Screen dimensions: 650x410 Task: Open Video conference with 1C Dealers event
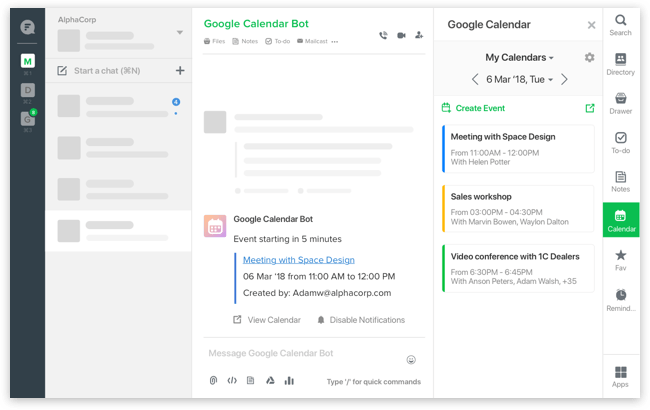click(x=518, y=268)
